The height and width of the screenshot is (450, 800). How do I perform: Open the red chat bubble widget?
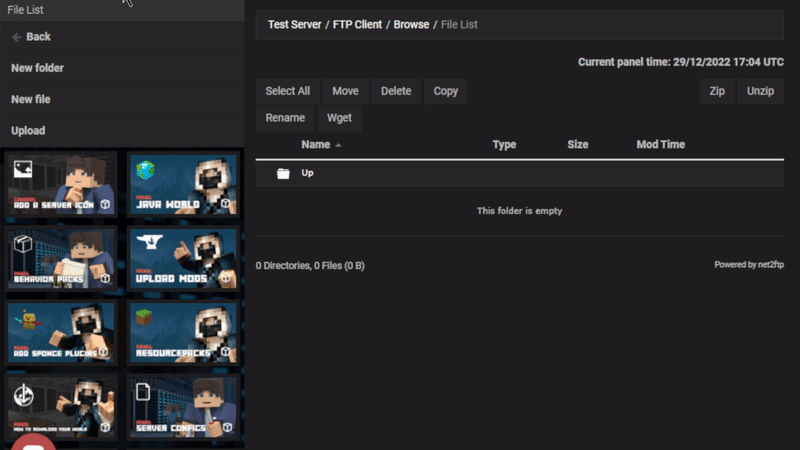coord(33,442)
